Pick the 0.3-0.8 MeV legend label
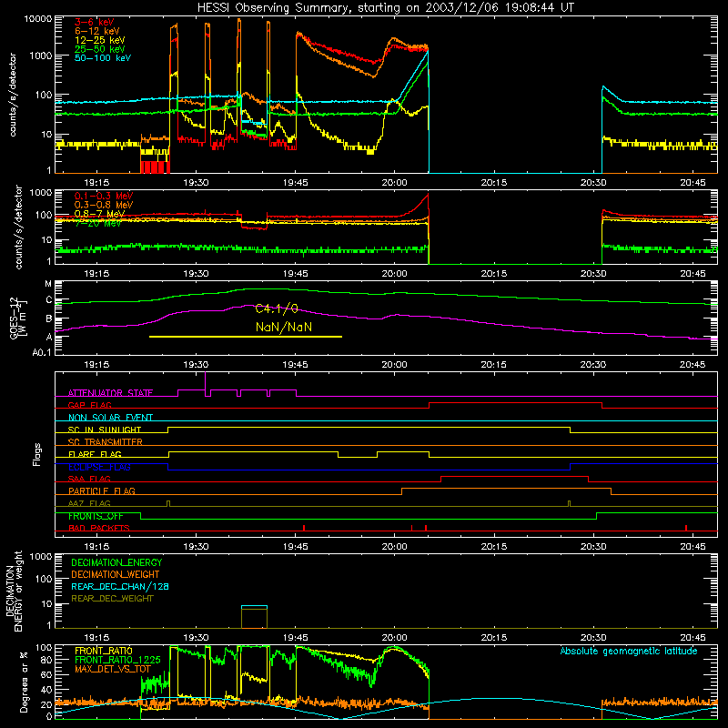728x728 pixels. pyautogui.click(x=104, y=205)
